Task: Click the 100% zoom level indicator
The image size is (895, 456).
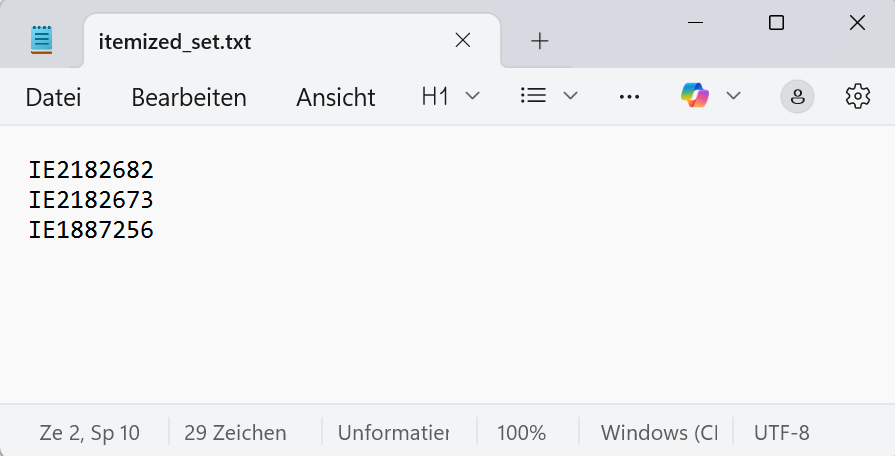Action: coord(521,433)
